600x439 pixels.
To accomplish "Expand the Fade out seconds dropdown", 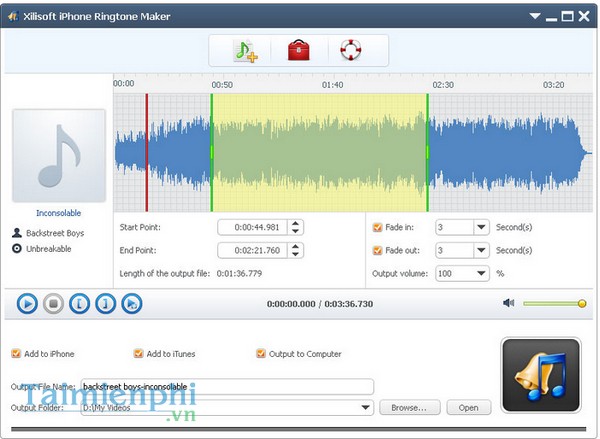I will click(x=481, y=250).
